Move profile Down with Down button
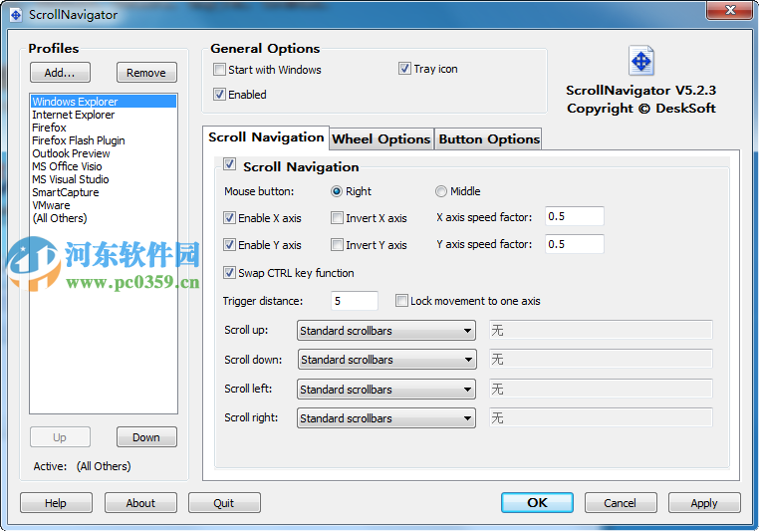The width and height of the screenshot is (760, 532). [146, 437]
